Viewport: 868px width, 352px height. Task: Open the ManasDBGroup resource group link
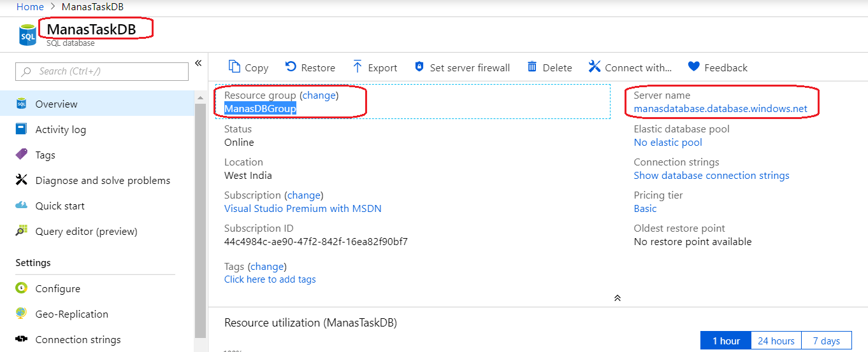[x=260, y=109]
